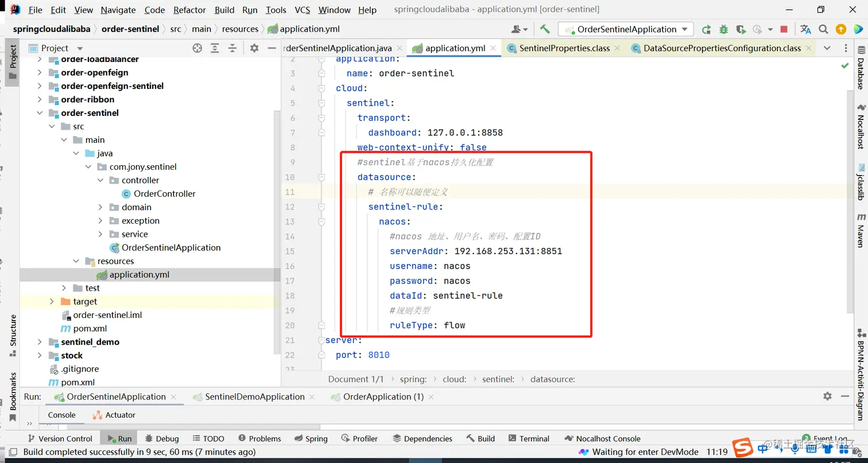This screenshot has width=868, height=463.
Task: Open run configuration dropdown OrderSentinelApplication
Action: click(626, 29)
